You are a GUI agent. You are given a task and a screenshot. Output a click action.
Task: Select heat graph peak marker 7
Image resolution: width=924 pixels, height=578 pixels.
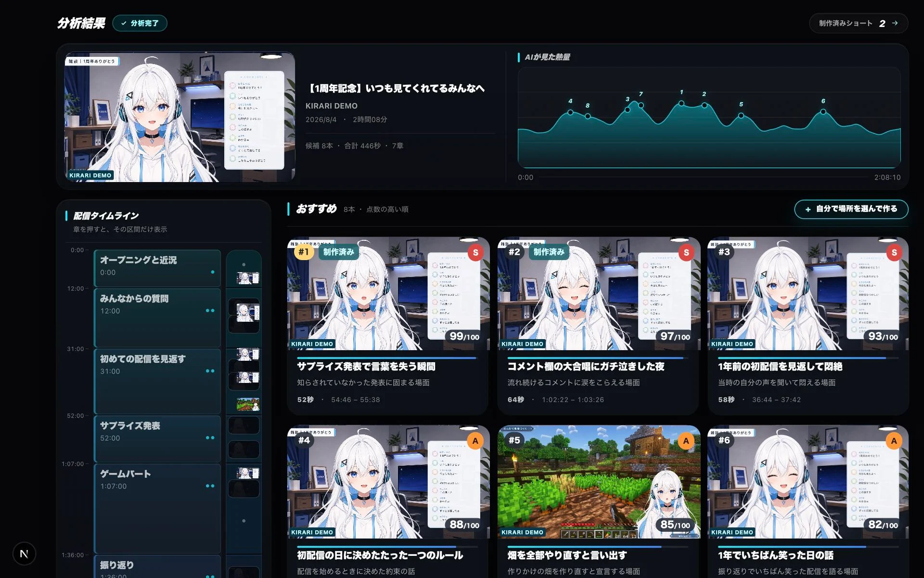pos(641,105)
